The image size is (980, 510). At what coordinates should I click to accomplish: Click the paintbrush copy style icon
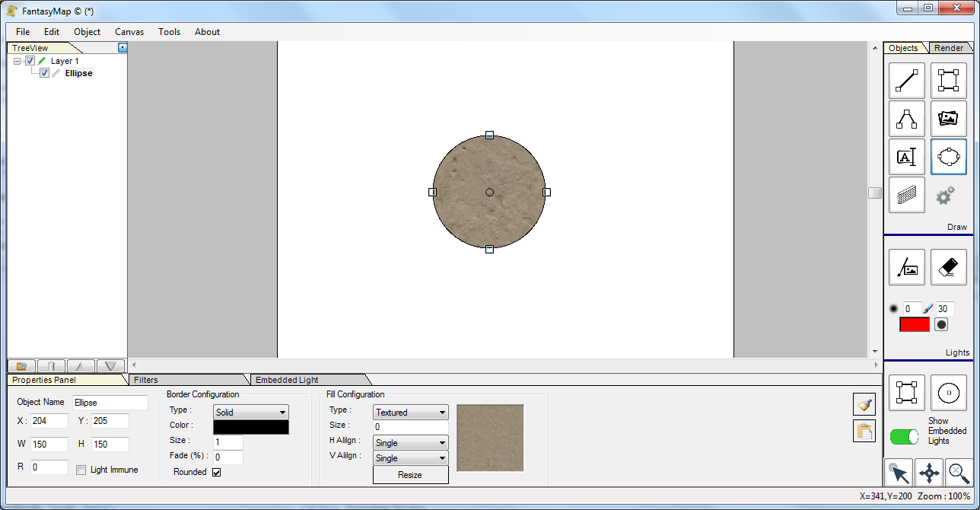(864, 405)
